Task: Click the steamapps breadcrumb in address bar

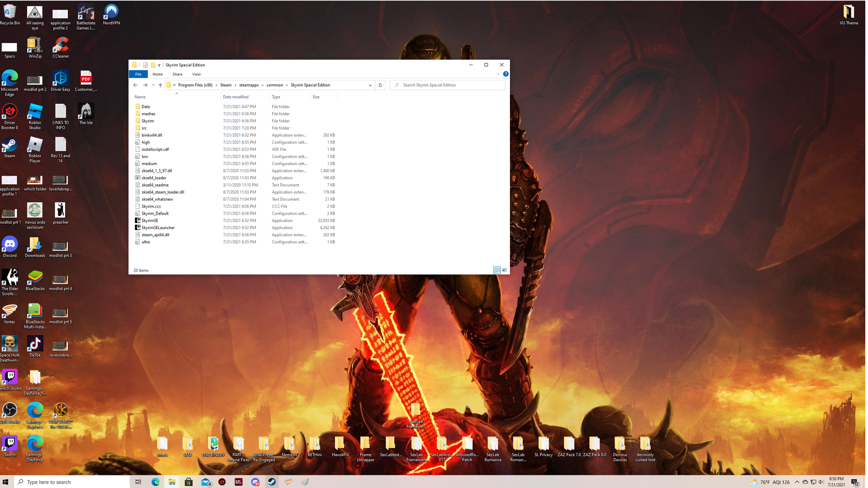Action: point(249,85)
